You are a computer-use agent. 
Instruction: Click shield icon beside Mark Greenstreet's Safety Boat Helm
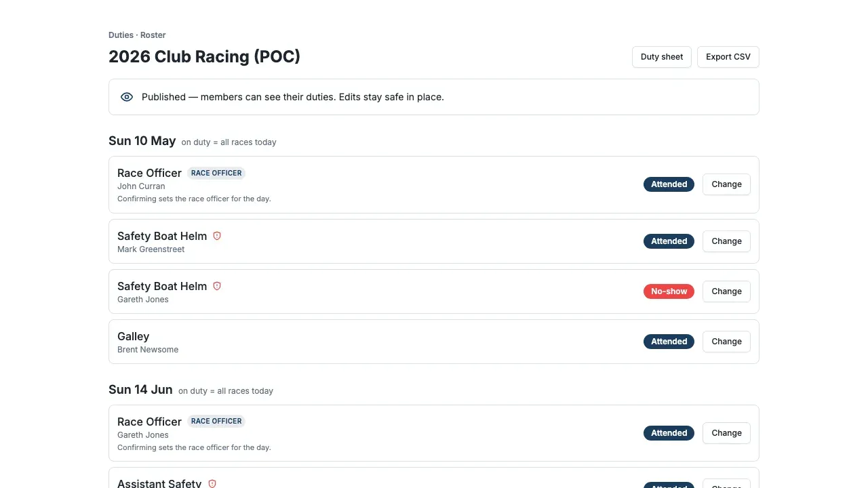[x=217, y=236]
